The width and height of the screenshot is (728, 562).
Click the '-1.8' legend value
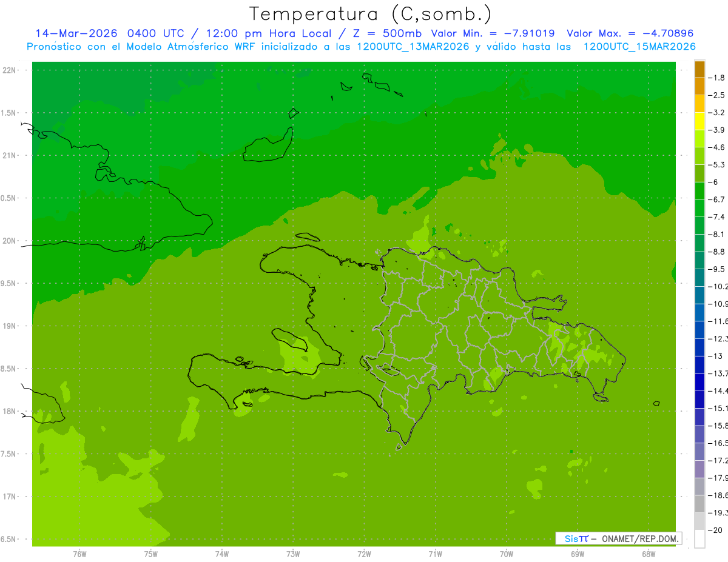tap(717, 78)
